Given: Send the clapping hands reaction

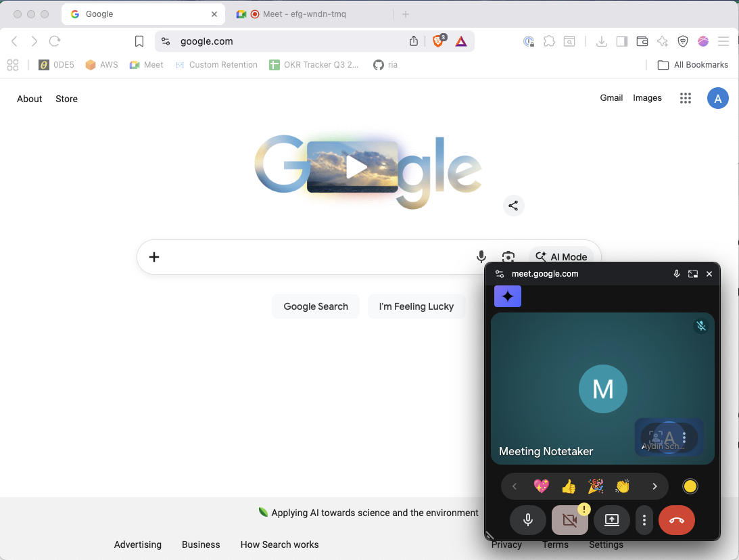Looking at the screenshot, I should point(623,486).
